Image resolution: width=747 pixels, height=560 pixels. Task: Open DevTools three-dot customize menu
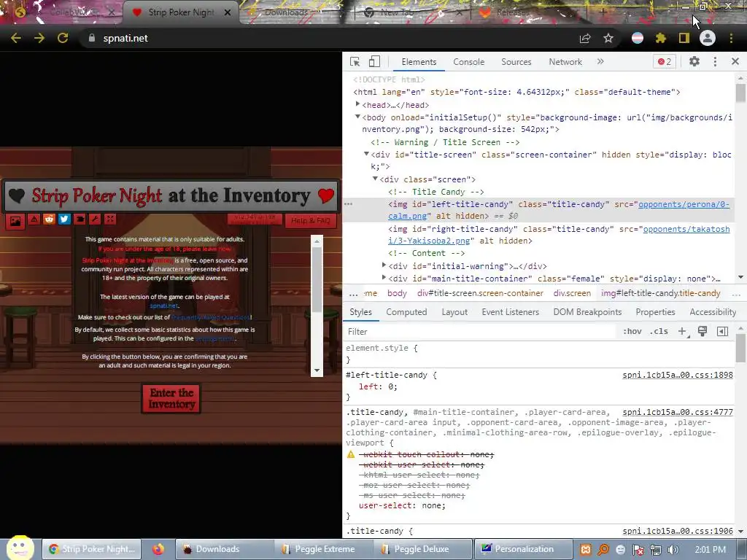click(715, 61)
